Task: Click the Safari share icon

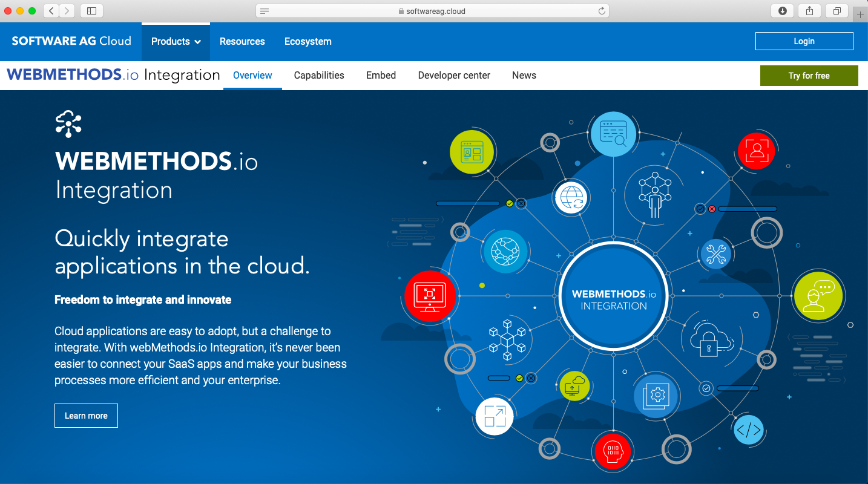Action: [x=809, y=11]
